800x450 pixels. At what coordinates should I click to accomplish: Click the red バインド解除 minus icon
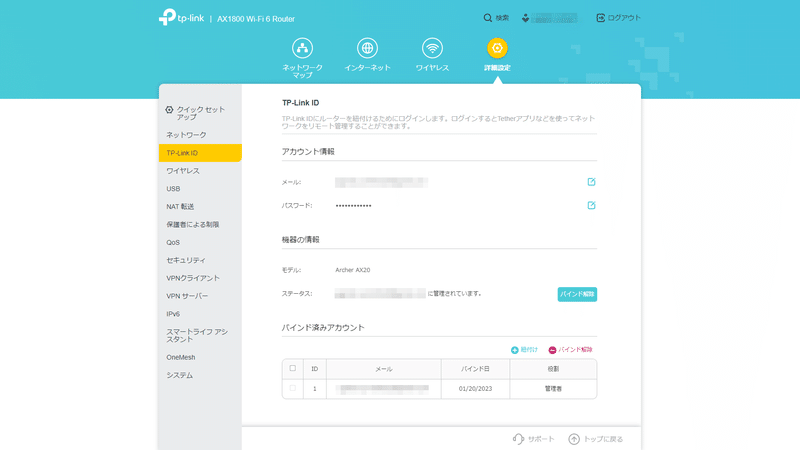(x=552, y=350)
